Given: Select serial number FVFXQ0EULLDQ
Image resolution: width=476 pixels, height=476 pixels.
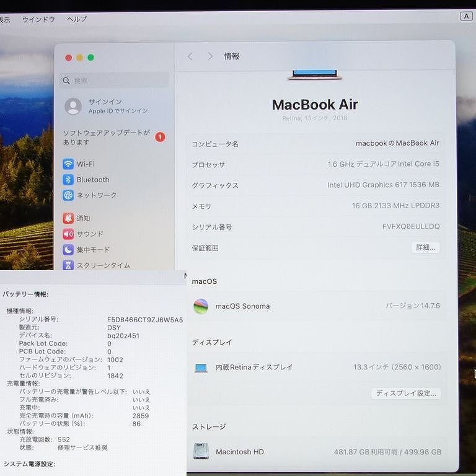Looking at the screenshot, I should click(x=411, y=226).
